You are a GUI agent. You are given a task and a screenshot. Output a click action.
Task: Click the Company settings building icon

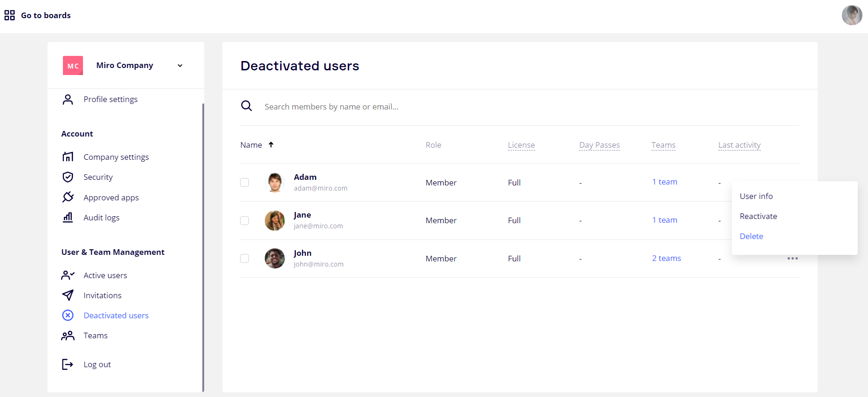(x=68, y=157)
